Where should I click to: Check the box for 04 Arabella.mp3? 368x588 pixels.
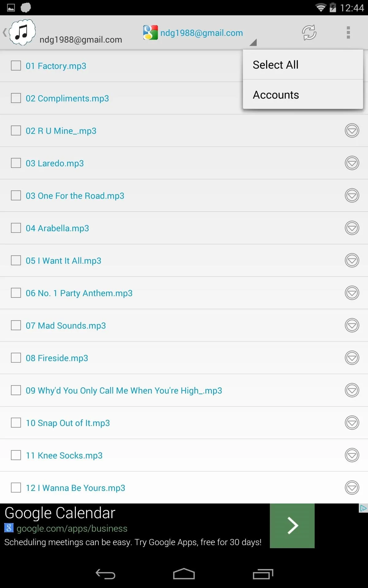(x=16, y=228)
